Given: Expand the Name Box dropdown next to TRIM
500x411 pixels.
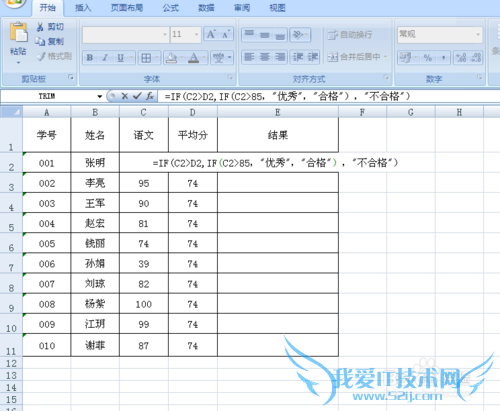Looking at the screenshot, I should (x=99, y=96).
